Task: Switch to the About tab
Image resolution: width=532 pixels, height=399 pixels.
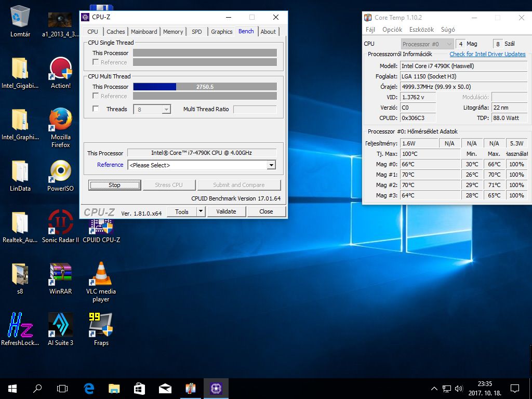Action: [268, 32]
